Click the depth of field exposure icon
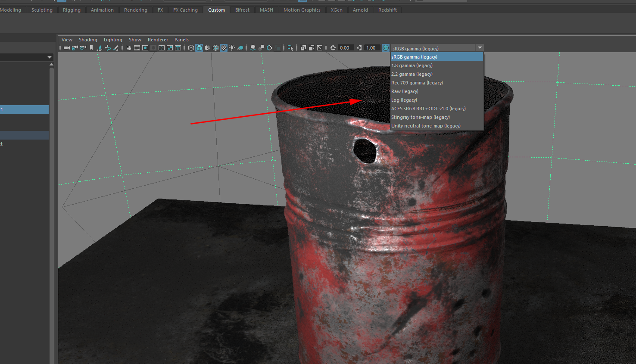636x364 pixels. [333, 47]
